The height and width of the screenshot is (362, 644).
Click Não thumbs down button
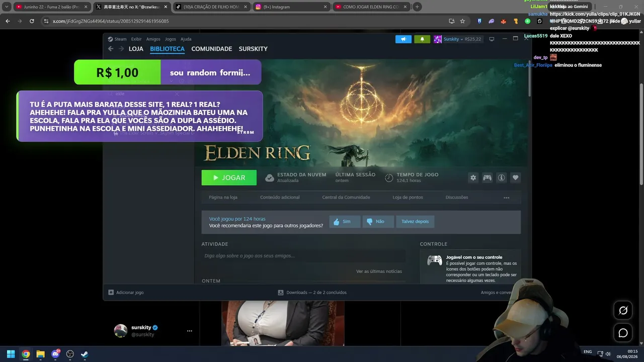378,222
